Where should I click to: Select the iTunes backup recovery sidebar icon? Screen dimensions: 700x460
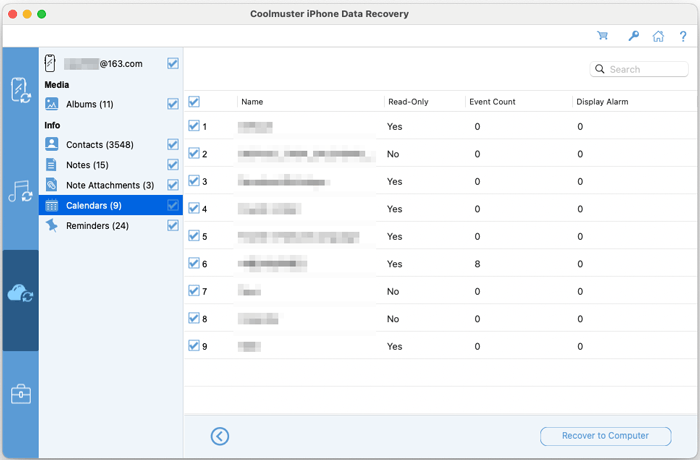[x=20, y=191]
